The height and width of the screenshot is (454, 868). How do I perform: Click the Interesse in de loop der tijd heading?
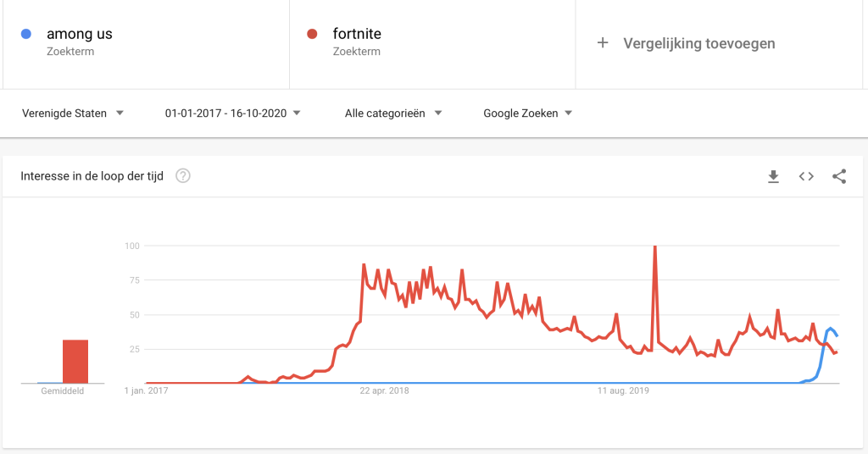coord(92,176)
